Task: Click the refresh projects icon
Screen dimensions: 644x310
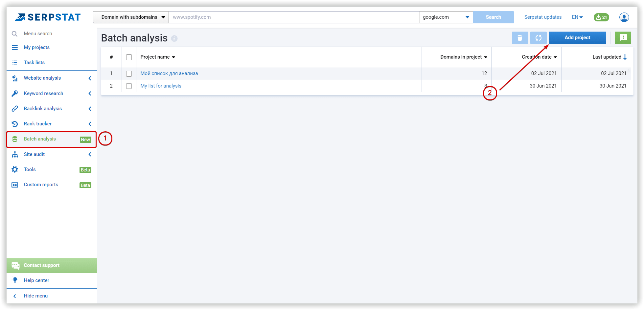Action: (x=539, y=38)
